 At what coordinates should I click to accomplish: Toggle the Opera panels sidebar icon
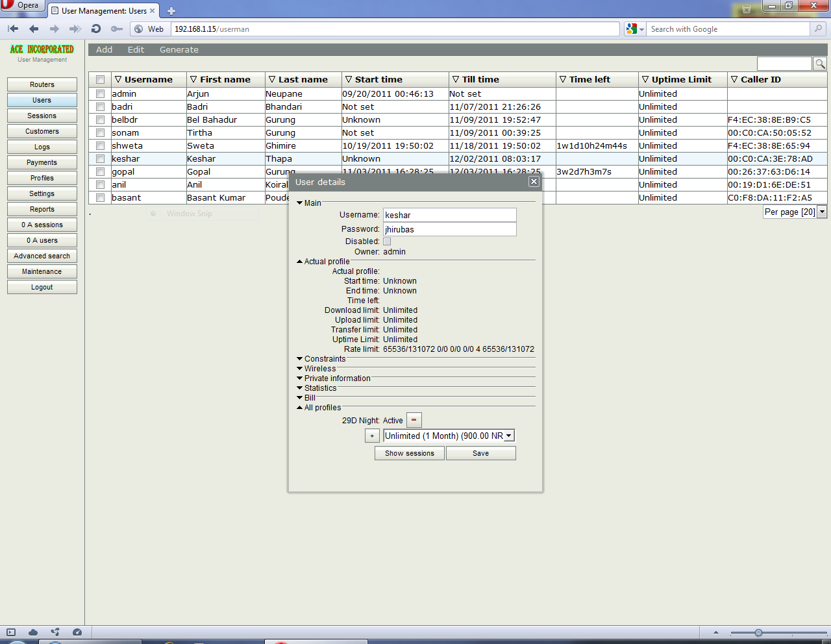(11, 632)
